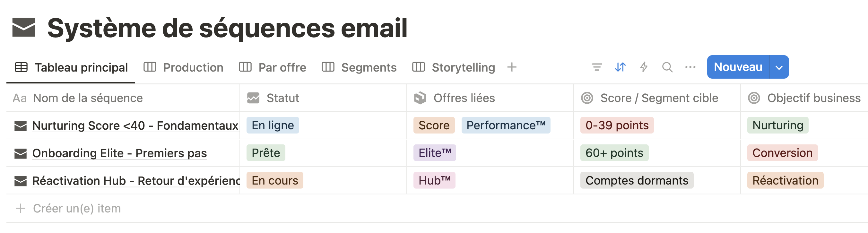868x233 pixels.
Task: Expand the Nouveau dropdown arrow
Action: coord(779,67)
